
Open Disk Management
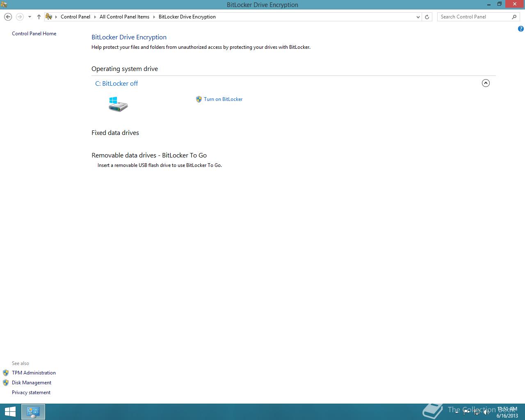(x=32, y=383)
